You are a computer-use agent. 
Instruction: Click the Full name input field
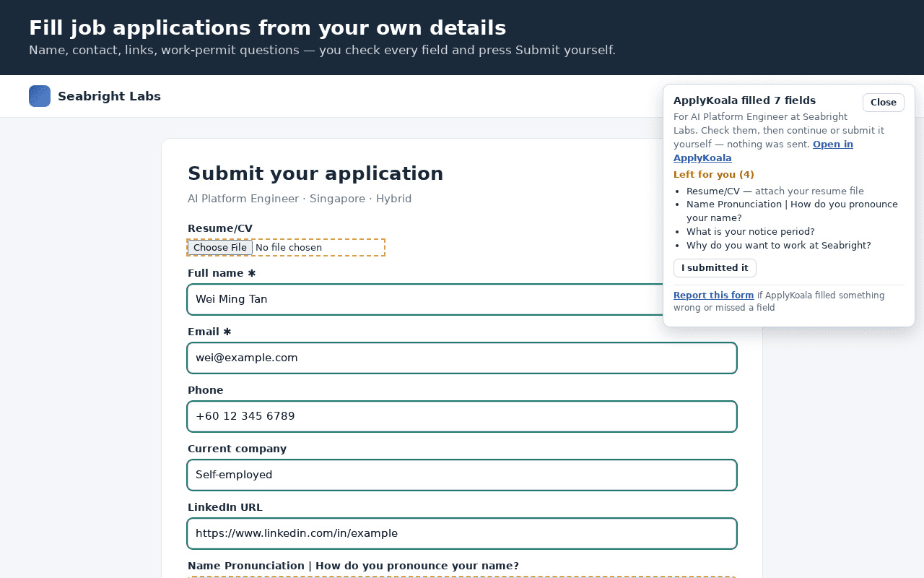(462, 299)
